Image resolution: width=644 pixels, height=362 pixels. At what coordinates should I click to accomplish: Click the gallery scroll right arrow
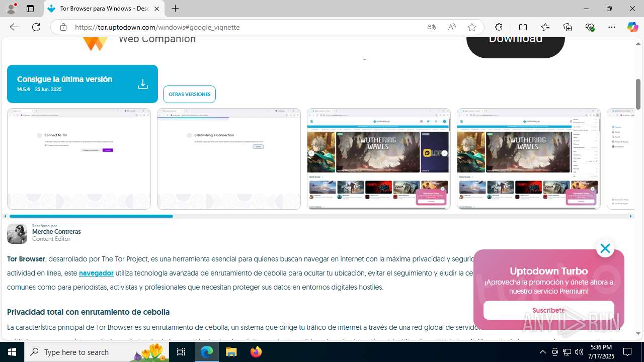pyautogui.click(x=630, y=216)
